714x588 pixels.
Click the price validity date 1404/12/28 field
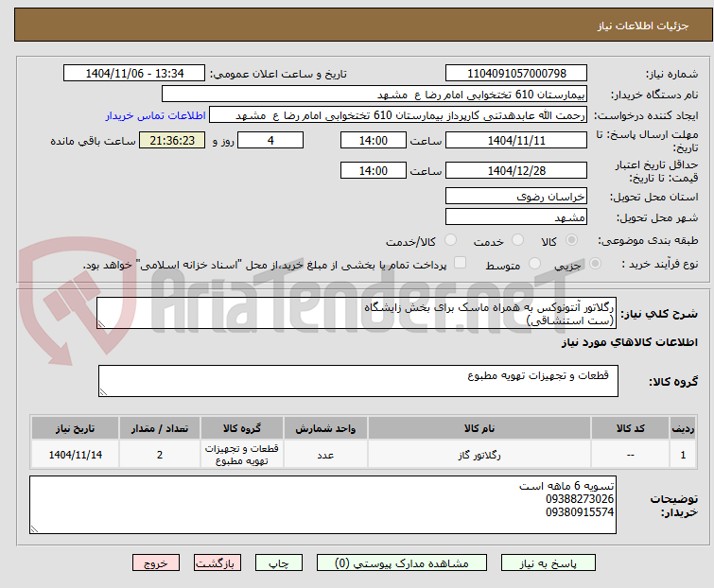(x=516, y=171)
